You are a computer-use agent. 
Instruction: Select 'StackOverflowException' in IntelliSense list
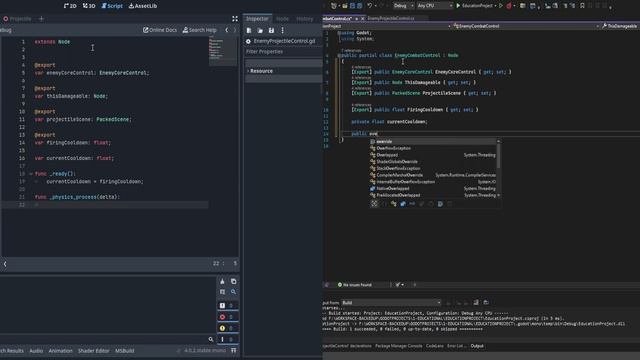click(x=433, y=168)
